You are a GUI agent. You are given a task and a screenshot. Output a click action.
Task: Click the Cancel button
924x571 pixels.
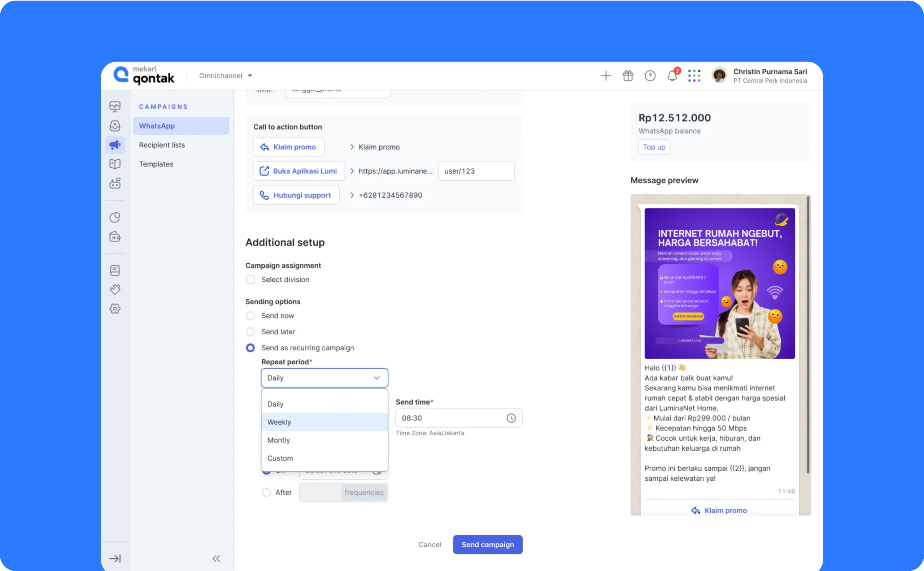pos(430,545)
